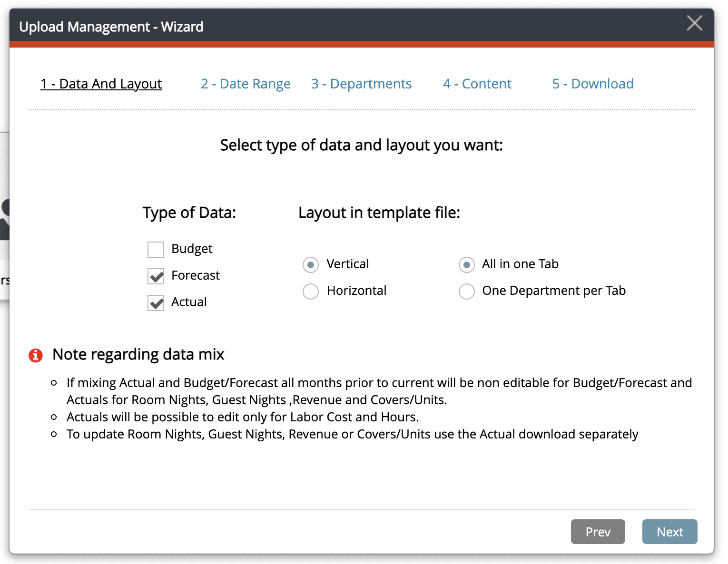Select the Vertical layout radio button
The image size is (728, 564).
click(311, 265)
